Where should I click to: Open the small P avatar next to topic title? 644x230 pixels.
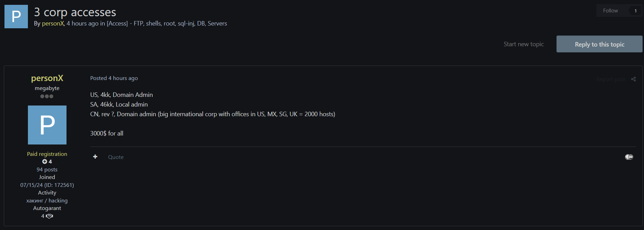16,17
